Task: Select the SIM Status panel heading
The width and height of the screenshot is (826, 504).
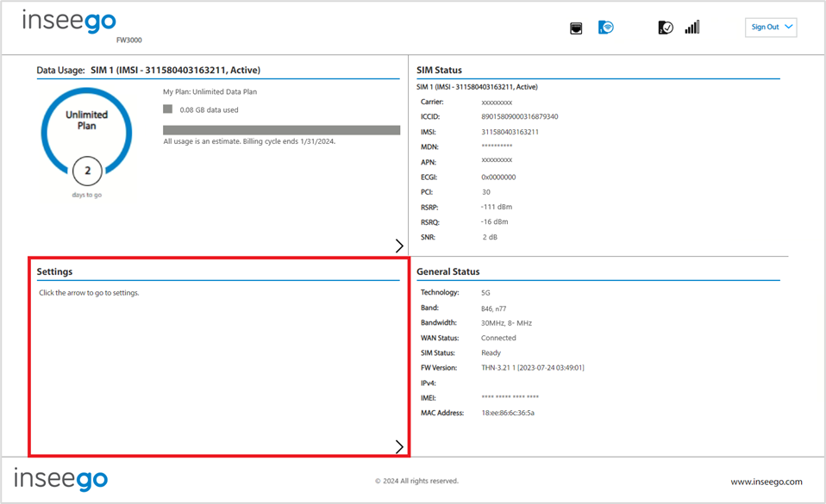Action: point(439,70)
